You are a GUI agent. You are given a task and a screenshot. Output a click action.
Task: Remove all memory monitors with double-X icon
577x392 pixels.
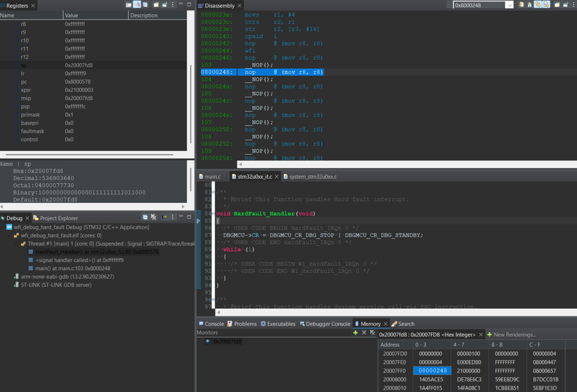372,332
